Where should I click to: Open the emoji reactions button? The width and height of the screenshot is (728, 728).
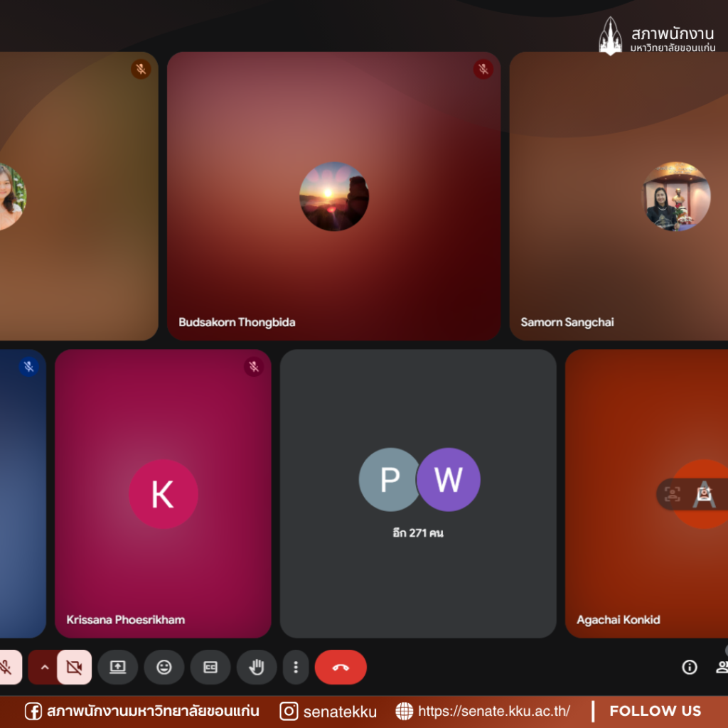(164, 667)
